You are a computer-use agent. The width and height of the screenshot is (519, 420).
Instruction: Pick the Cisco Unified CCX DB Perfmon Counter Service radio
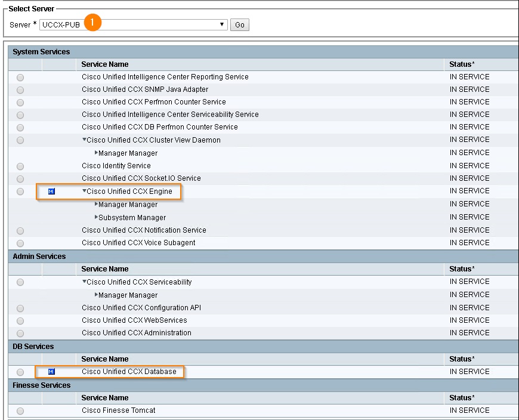[x=20, y=128]
